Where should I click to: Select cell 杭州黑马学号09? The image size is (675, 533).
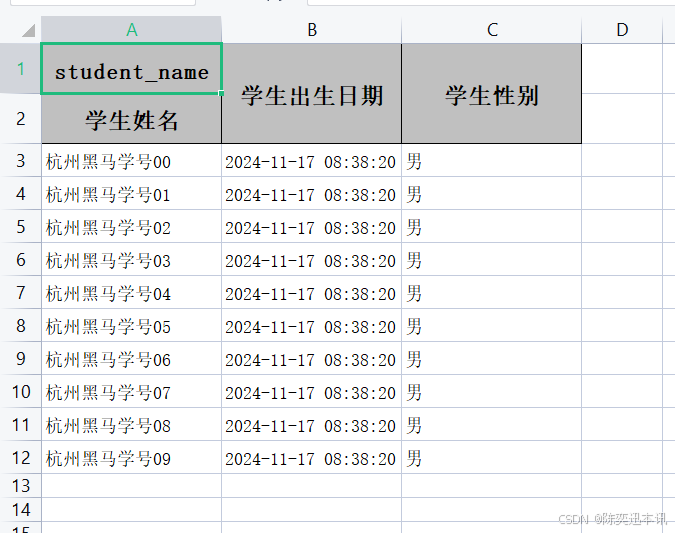click(132, 458)
